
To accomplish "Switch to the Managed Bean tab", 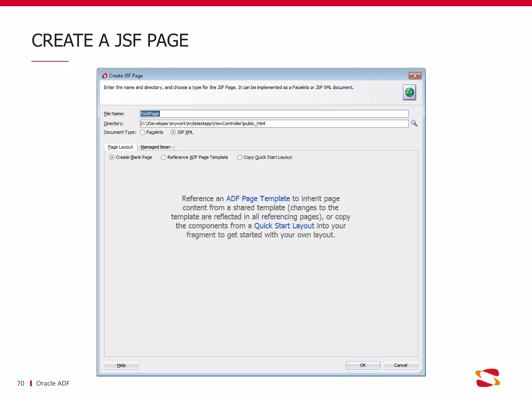I will click(155, 147).
